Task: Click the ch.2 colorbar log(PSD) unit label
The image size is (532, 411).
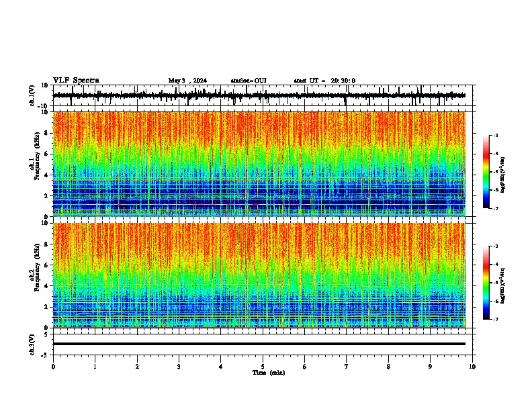Action: [503, 285]
